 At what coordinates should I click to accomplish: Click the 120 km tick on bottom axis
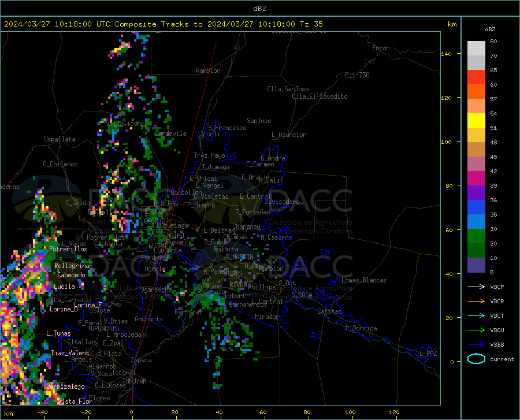394,412
